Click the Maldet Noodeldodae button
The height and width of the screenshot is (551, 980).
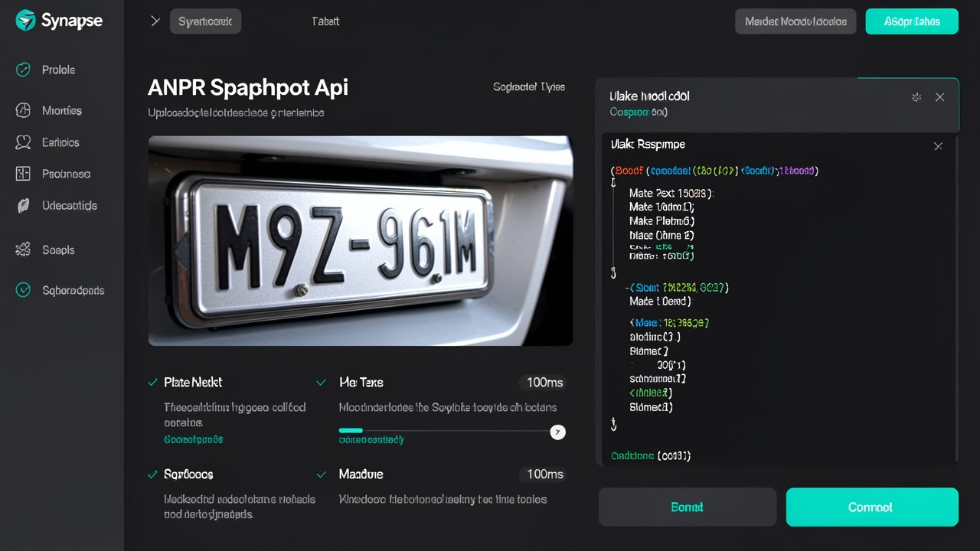tap(795, 21)
